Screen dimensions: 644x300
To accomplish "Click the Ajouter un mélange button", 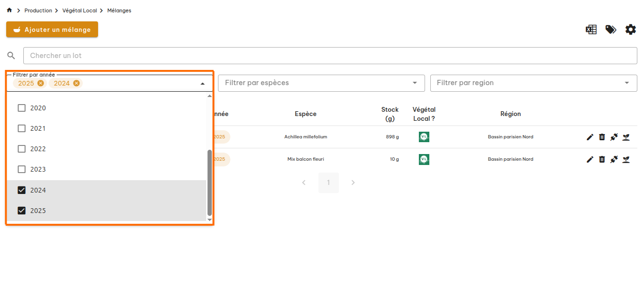I will tap(52, 29).
